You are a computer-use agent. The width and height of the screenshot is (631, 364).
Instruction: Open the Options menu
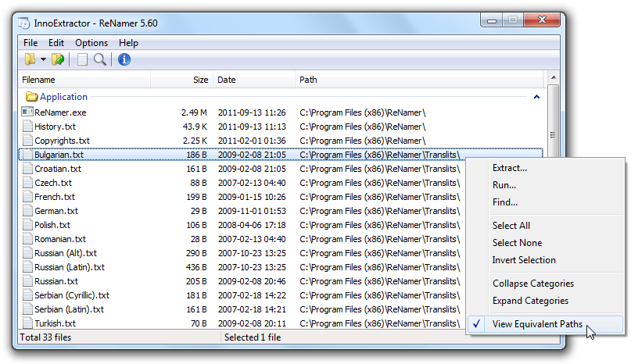coord(91,43)
